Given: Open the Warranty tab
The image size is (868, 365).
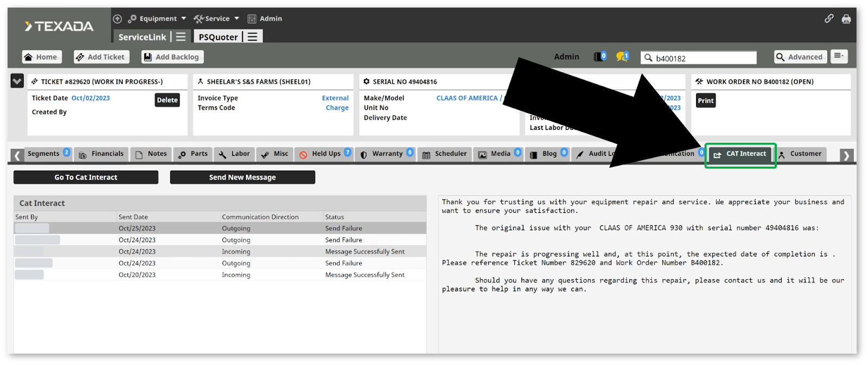Looking at the screenshot, I should coord(386,154).
